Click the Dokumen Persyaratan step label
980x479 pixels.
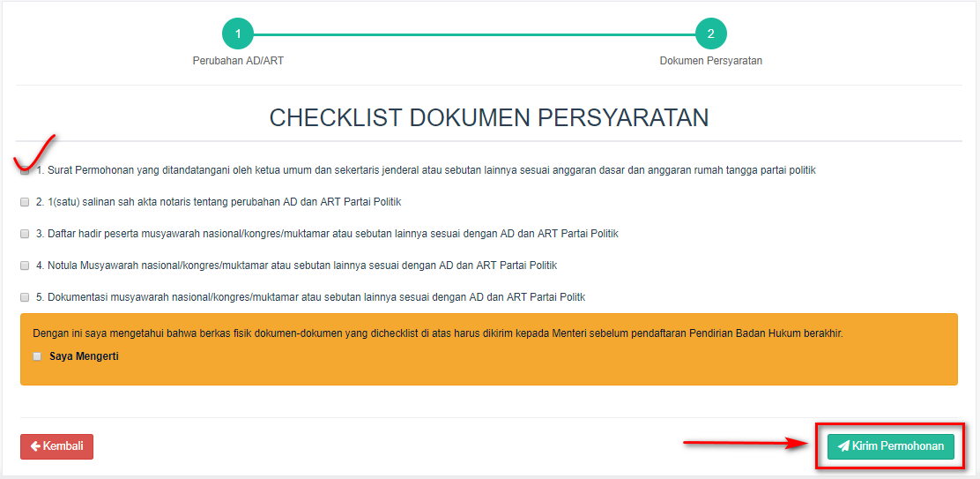point(710,61)
